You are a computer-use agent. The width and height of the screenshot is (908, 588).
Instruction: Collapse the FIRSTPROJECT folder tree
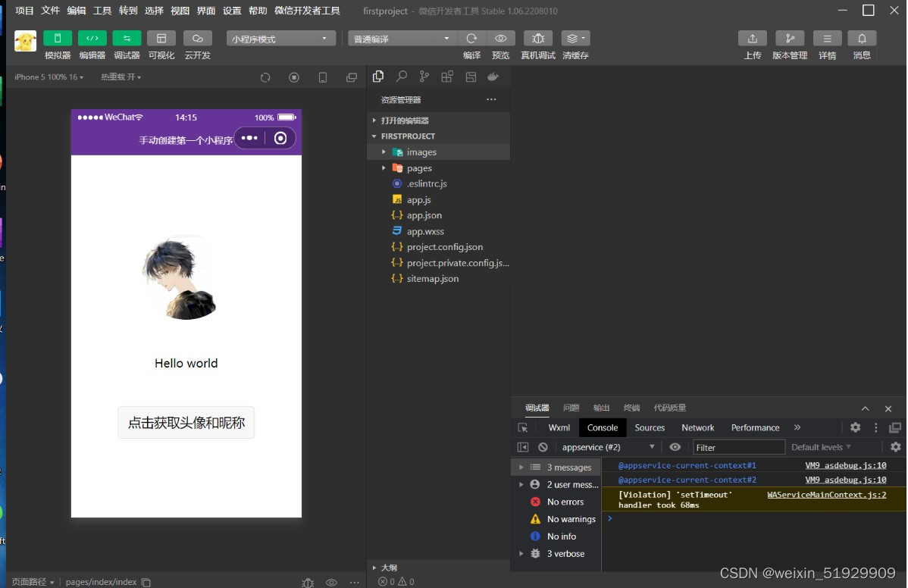pyautogui.click(x=438, y=136)
